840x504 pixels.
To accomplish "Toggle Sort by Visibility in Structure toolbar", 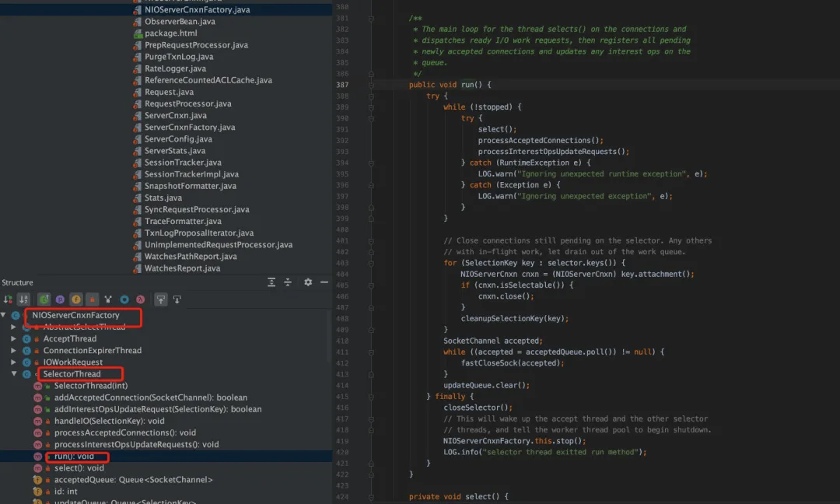I will tap(8, 299).
